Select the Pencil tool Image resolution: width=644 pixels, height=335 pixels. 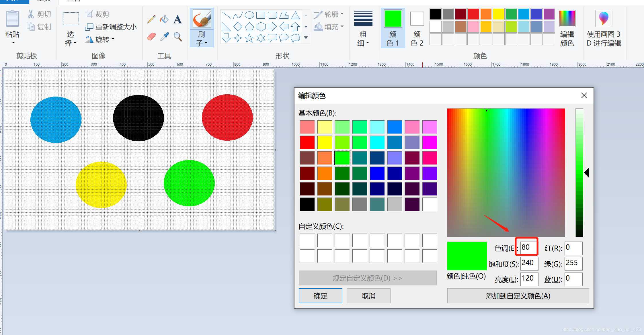coord(151,19)
